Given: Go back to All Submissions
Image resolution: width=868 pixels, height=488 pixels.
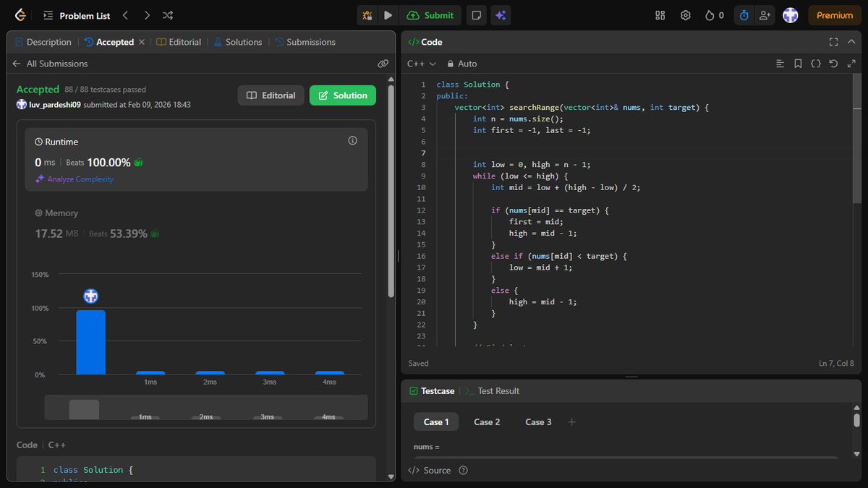Looking at the screenshot, I should 50,64.
